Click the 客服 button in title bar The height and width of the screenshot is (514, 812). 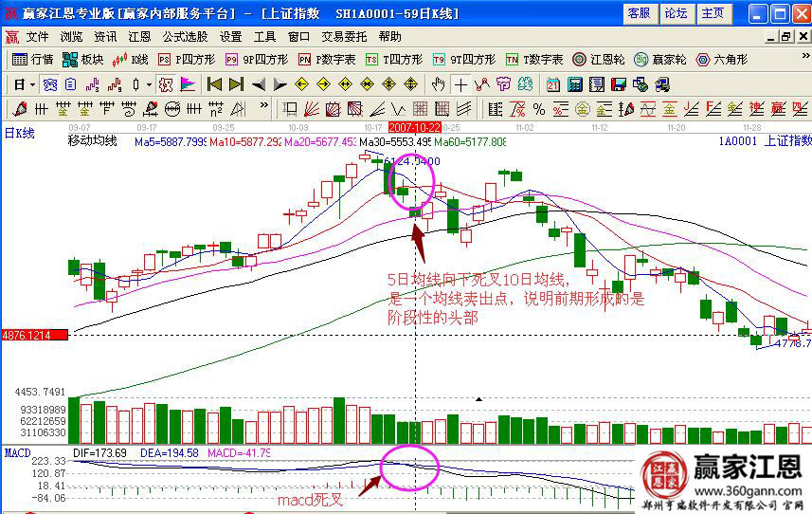pos(639,12)
